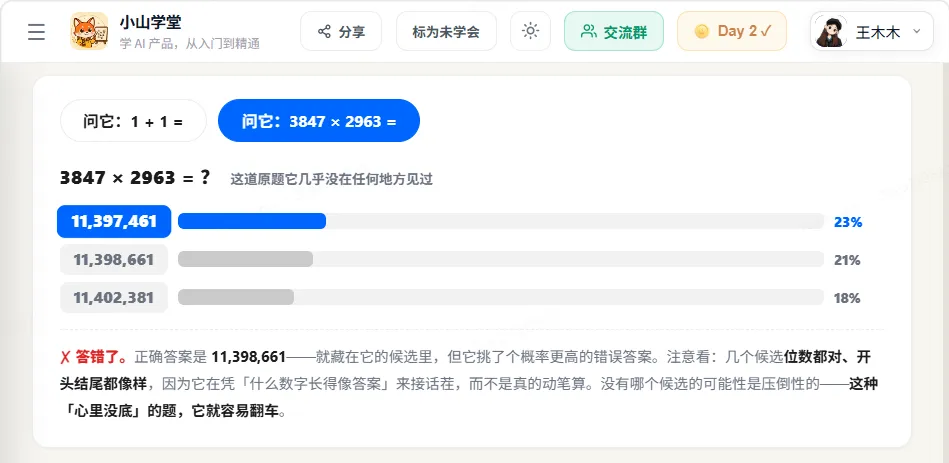The image size is (949, 463).
Task: Choose the 11,397,461 answer candidate
Action: [x=114, y=222]
